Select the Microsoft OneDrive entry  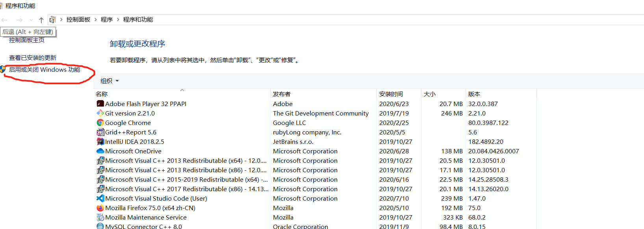point(133,151)
